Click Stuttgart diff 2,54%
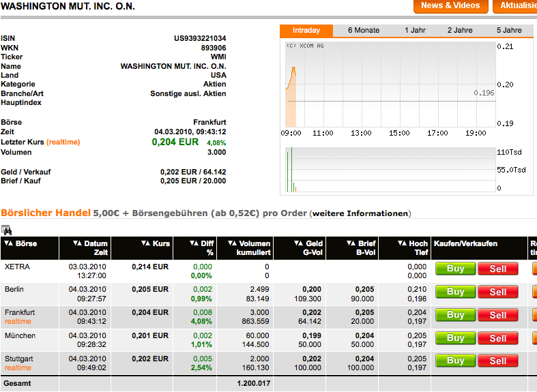Screen dimensions: 537x392 click(x=201, y=367)
